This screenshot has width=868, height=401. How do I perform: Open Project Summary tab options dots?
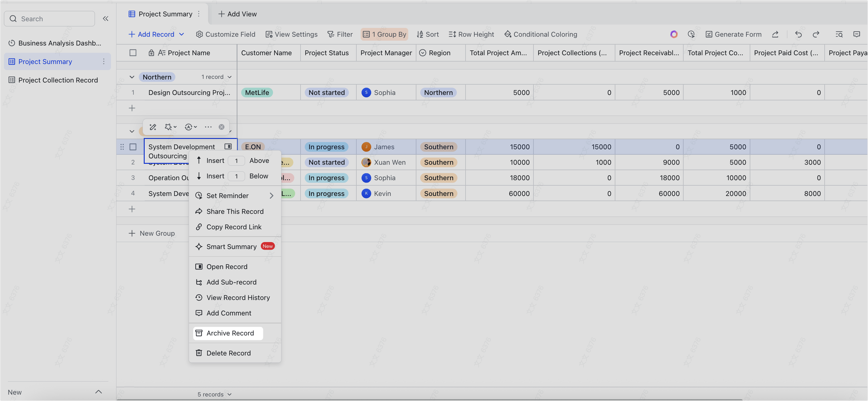[199, 14]
